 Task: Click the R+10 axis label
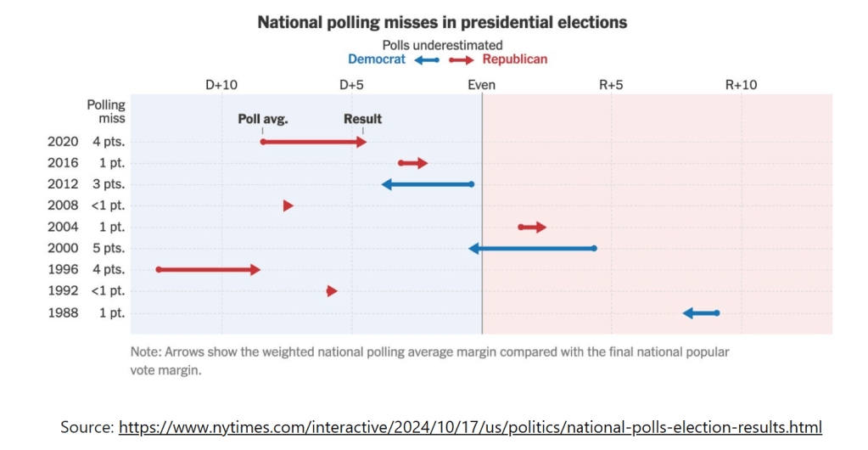(741, 85)
